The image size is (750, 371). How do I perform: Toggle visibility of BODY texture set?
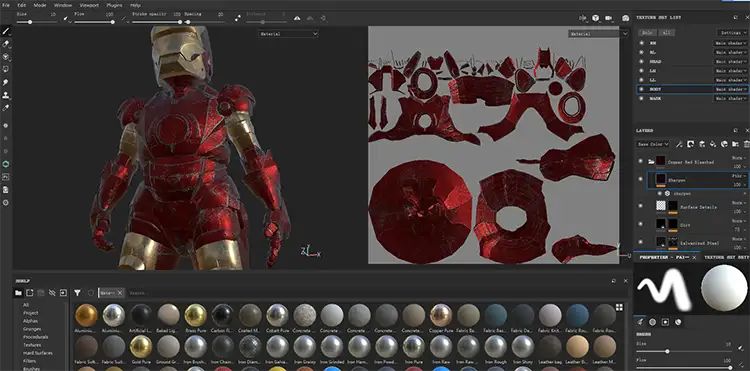[x=641, y=89]
